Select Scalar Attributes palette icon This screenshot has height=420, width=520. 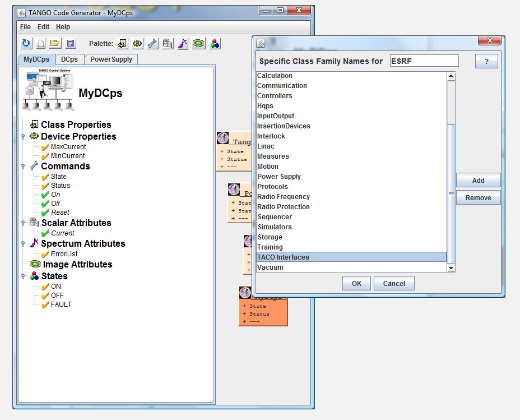[x=168, y=44]
